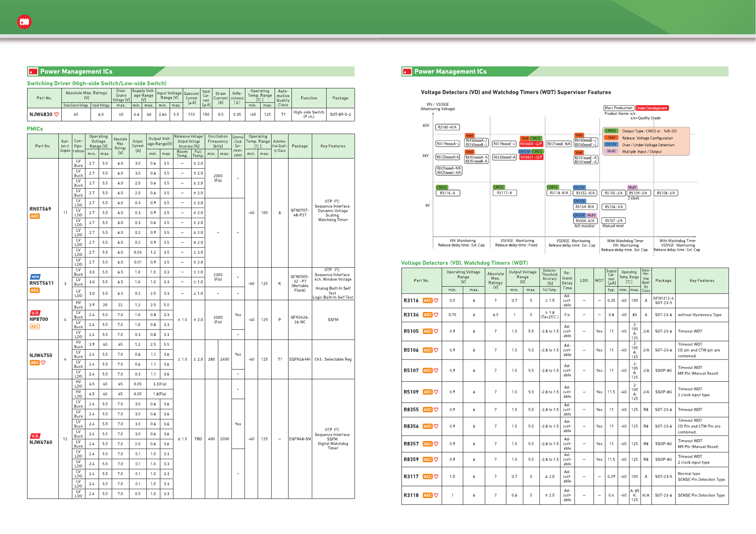
Task: Select the red NV3600 -Q/P product box
Action: coord(531,144)
